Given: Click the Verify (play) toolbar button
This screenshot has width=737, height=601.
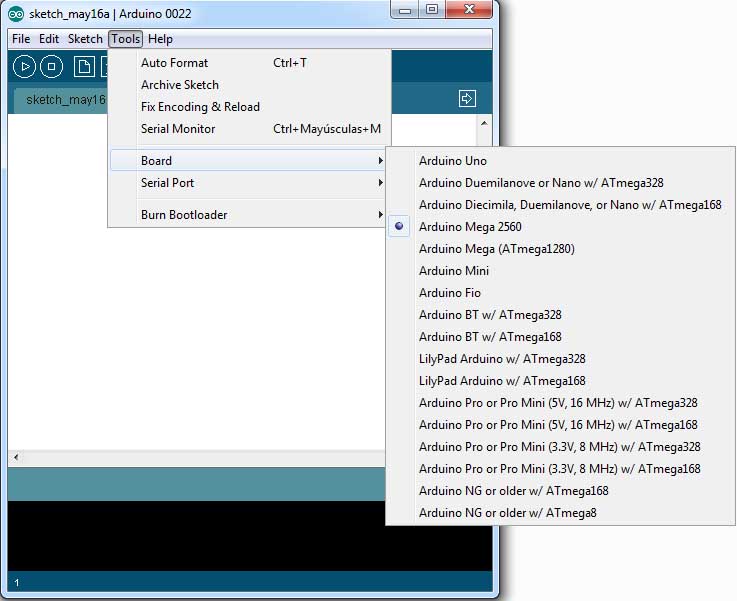Looking at the screenshot, I should tap(24, 67).
